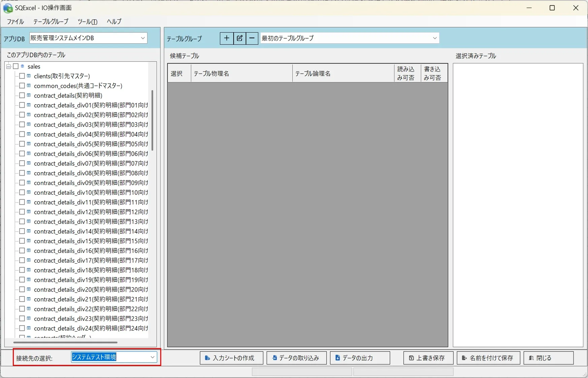Screen dimensions: 588x378
Task: Click the add table group plus icon
Action: click(227, 38)
